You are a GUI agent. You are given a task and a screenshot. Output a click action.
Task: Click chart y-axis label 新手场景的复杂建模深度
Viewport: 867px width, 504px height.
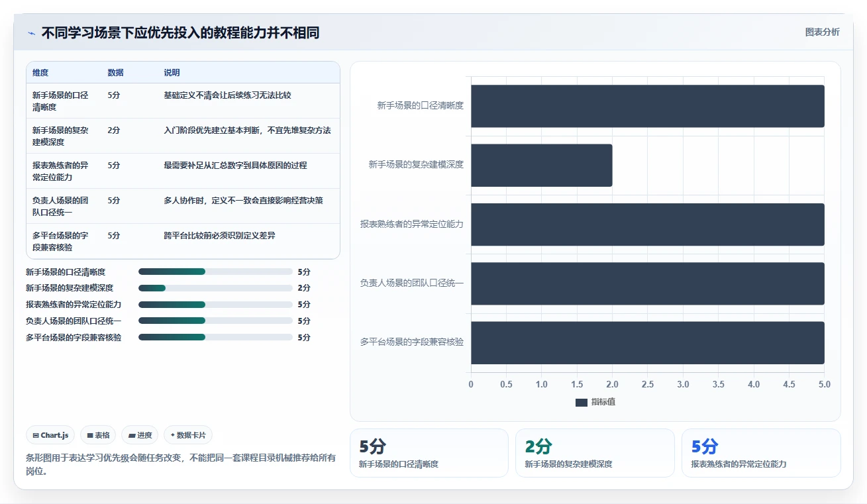point(416,164)
